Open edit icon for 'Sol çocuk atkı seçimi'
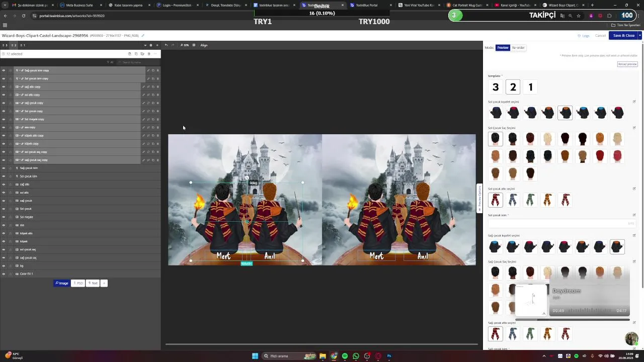The image size is (644, 362). 634,189
